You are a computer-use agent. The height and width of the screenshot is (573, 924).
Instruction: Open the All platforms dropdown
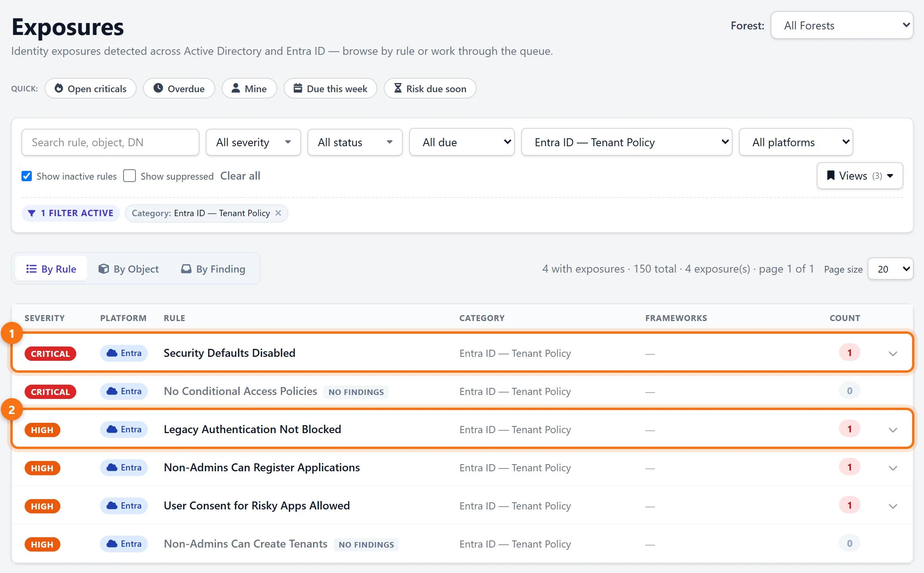796,142
